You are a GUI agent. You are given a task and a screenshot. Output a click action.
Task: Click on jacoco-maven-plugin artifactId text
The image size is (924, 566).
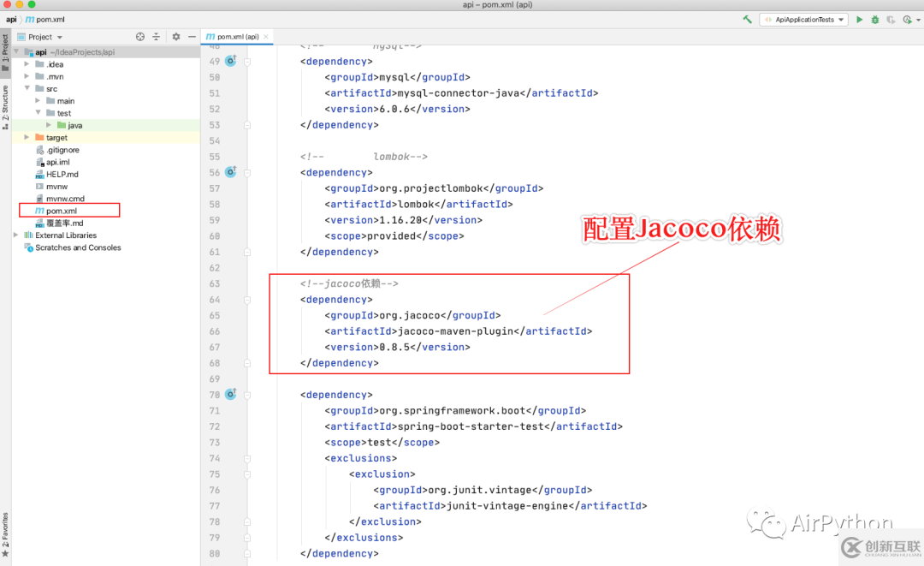click(x=455, y=331)
